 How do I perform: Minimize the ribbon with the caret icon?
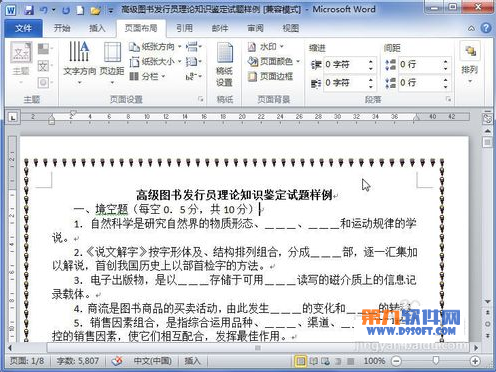pos(471,29)
